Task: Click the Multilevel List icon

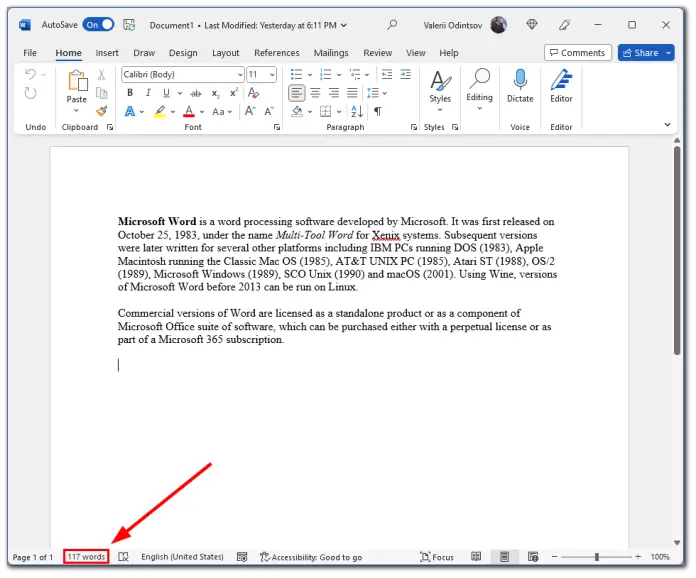Action: coord(355,74)
